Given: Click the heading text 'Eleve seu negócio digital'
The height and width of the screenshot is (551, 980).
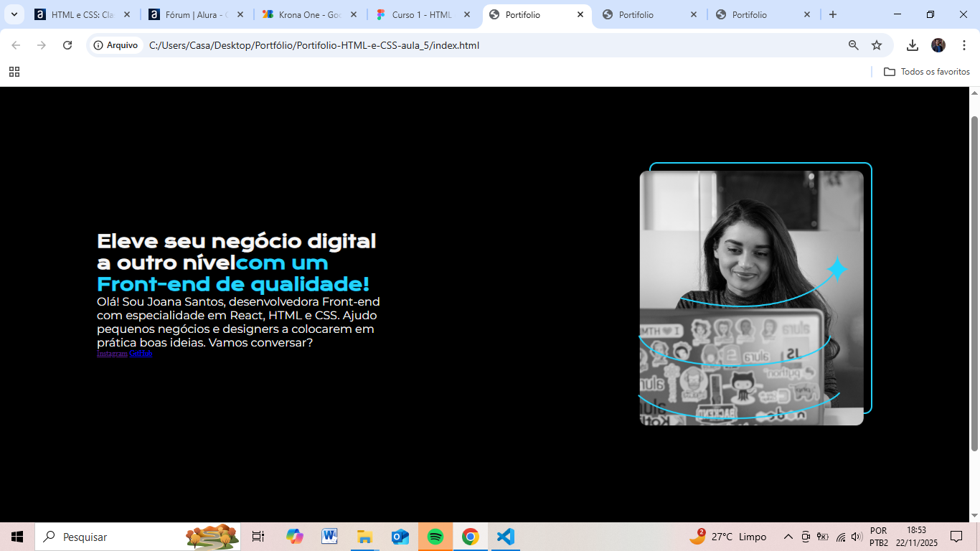Looking at the screenshot, I should tap(237, 241).
